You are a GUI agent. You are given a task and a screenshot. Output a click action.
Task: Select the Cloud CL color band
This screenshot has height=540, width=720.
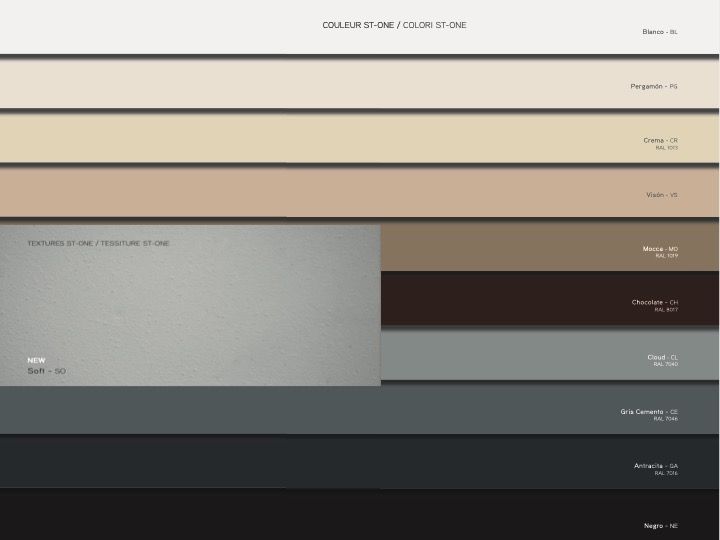click(x=550, y=356)
